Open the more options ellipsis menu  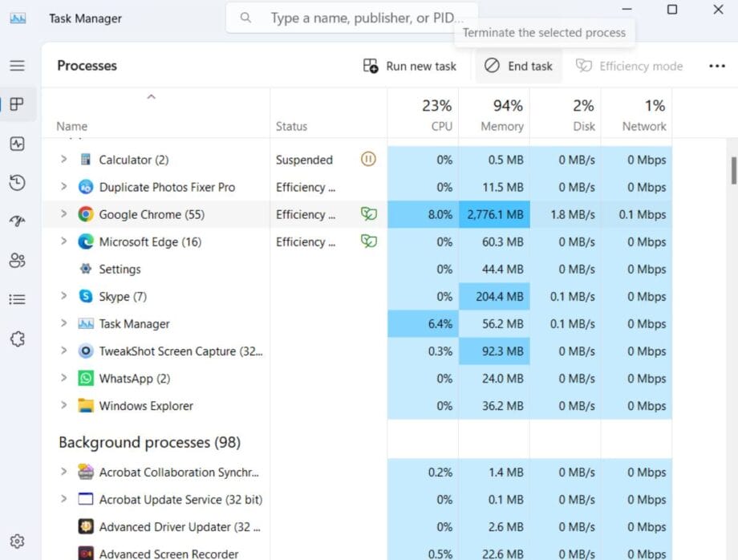click(716, 66)
